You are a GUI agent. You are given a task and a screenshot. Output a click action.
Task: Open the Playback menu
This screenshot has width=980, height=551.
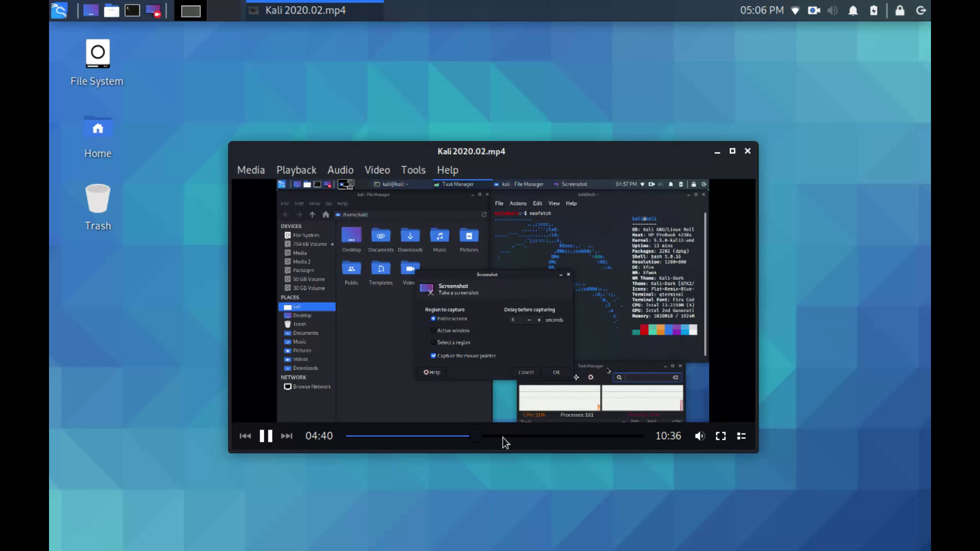[296, 170]
